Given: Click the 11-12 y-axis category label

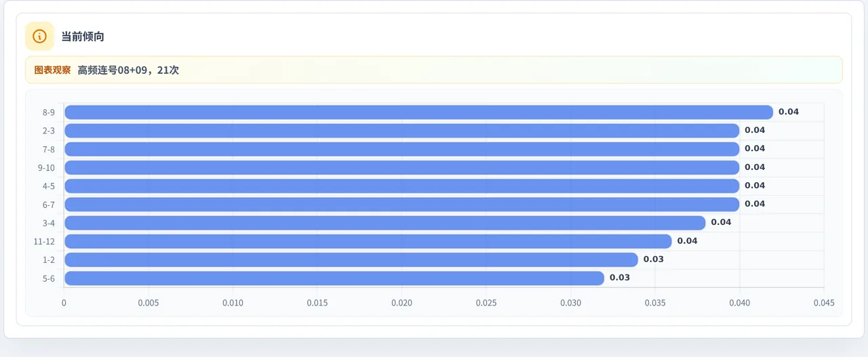Looking at the screenshot, I should [44, 241].
